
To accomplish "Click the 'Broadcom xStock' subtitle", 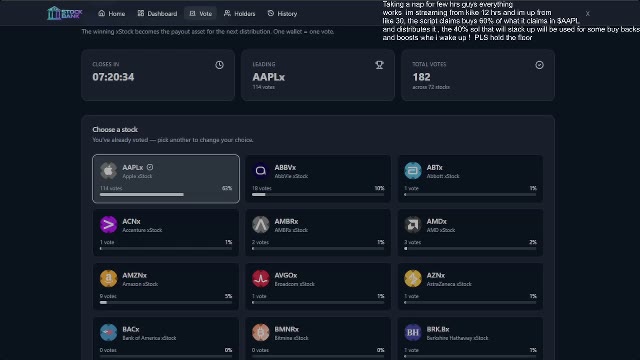I will (294, 284).
